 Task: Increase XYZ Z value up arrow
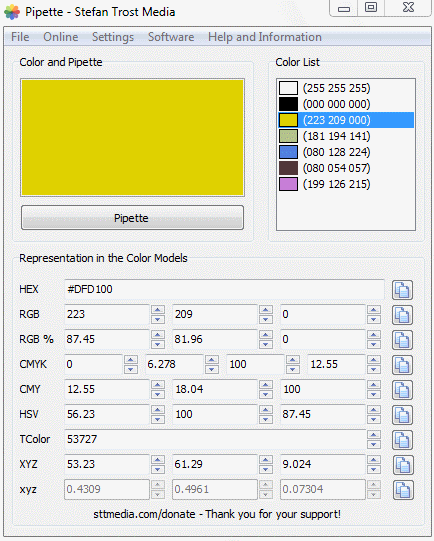[374, 460]
